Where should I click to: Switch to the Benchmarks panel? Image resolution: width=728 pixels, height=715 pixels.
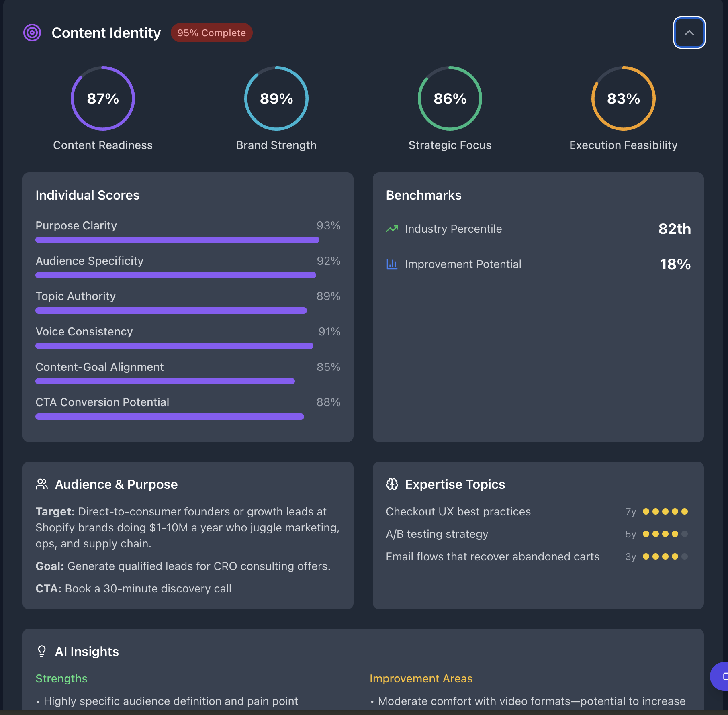[423, 195]
